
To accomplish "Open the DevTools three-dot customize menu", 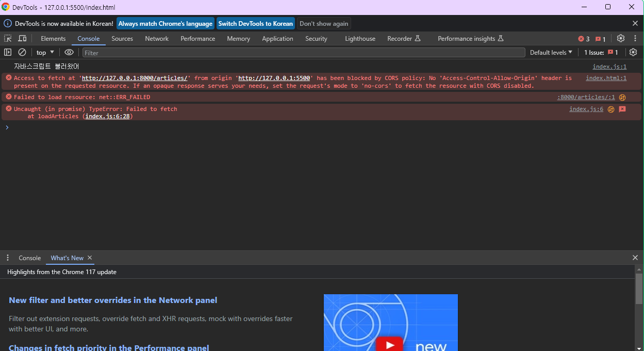I will point(635,39).
